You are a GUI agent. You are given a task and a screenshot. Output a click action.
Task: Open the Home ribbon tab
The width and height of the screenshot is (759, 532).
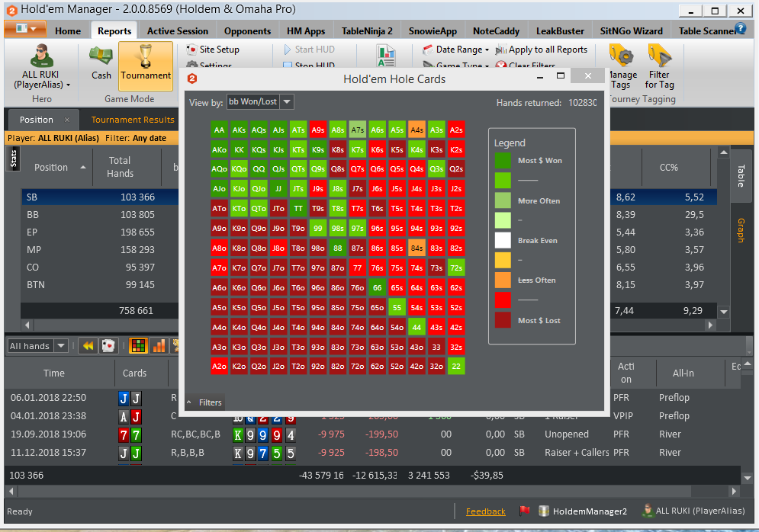(x=68, y=31)
